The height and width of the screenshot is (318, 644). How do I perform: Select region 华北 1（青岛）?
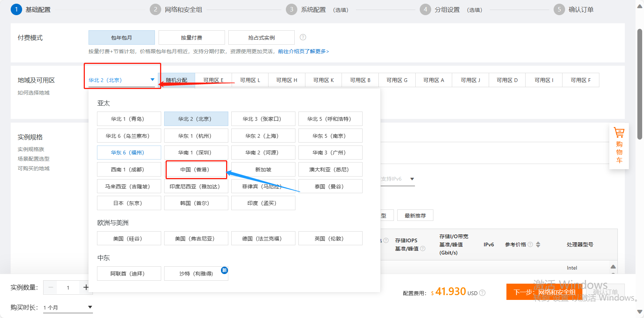pos(129,119)
